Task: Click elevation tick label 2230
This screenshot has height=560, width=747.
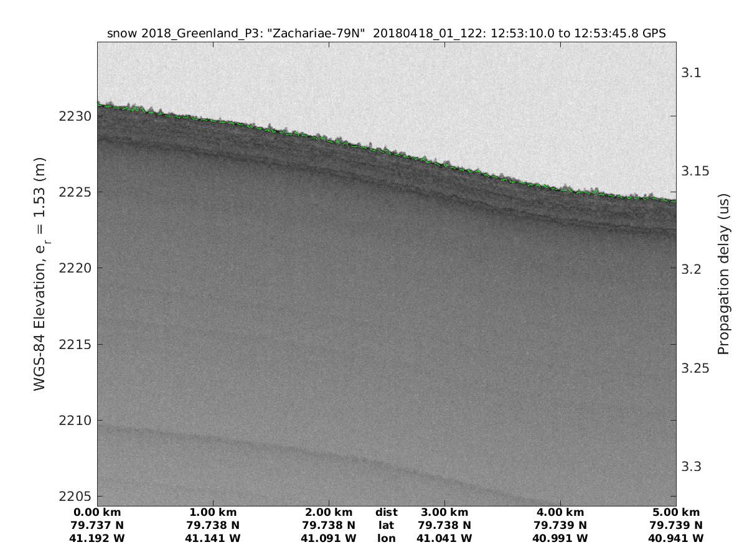Action: coord(76,116)
